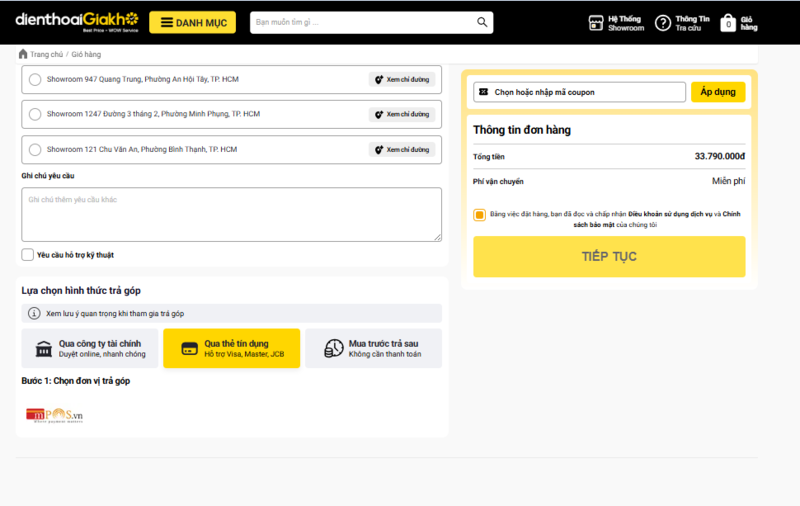Apply the coupon with Áp dụng button
800x506 pixels.
717,92
